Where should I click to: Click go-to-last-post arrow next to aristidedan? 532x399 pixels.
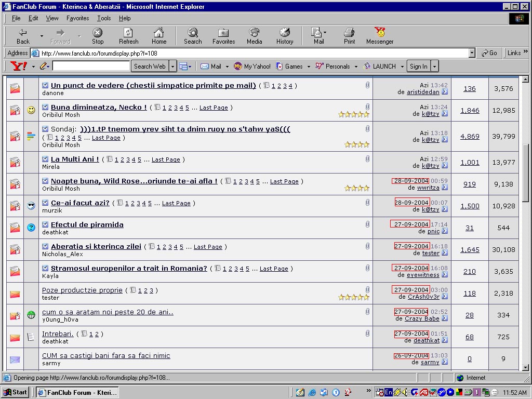(445, 92)
